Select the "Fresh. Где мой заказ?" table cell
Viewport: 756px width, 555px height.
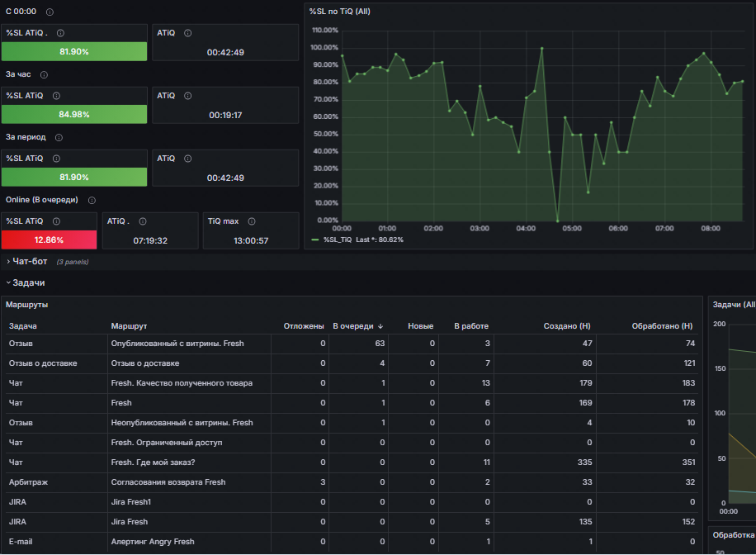[x=153, y=462]
